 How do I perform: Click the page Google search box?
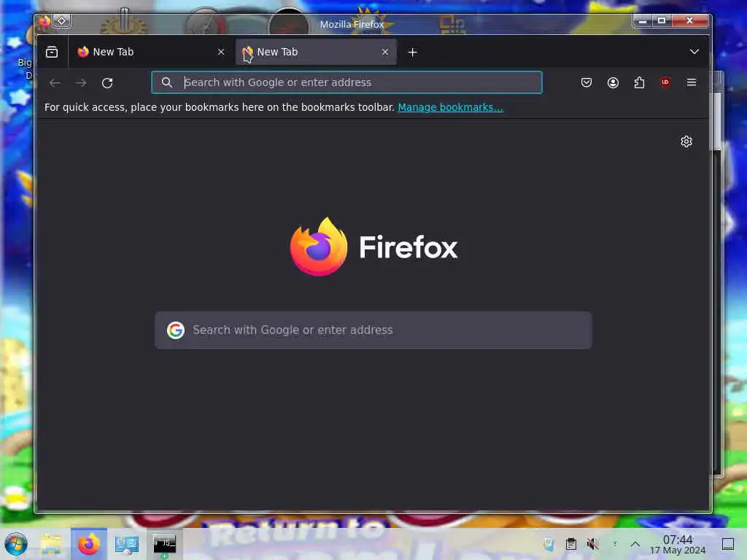373,330
